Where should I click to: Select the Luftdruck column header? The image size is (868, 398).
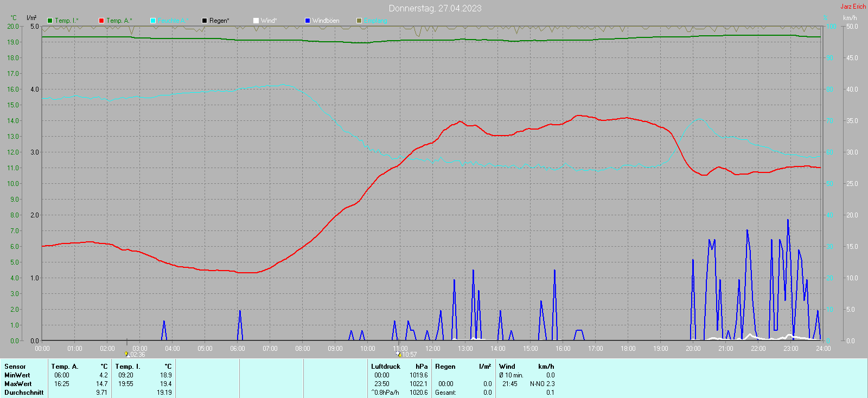386,367
